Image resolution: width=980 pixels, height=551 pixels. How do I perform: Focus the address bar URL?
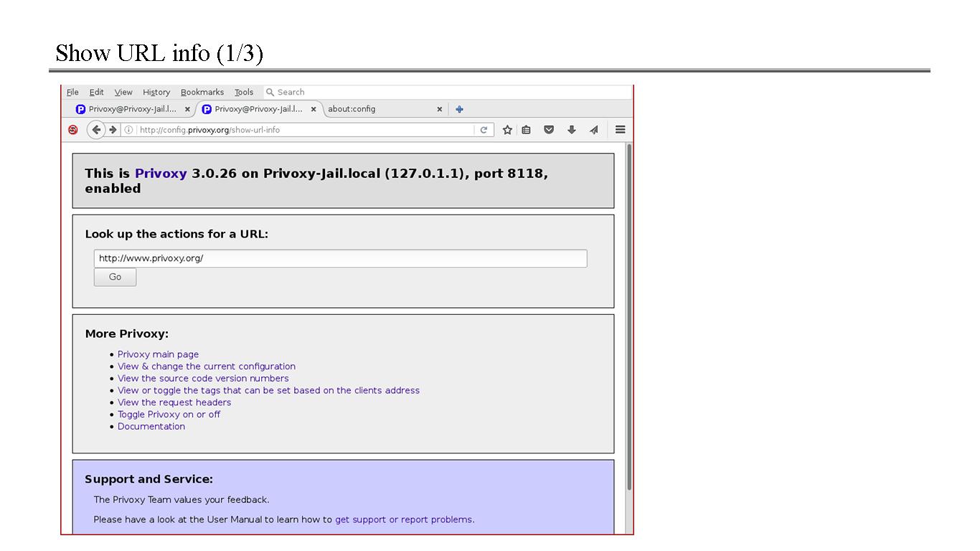[x=305, y=130]
